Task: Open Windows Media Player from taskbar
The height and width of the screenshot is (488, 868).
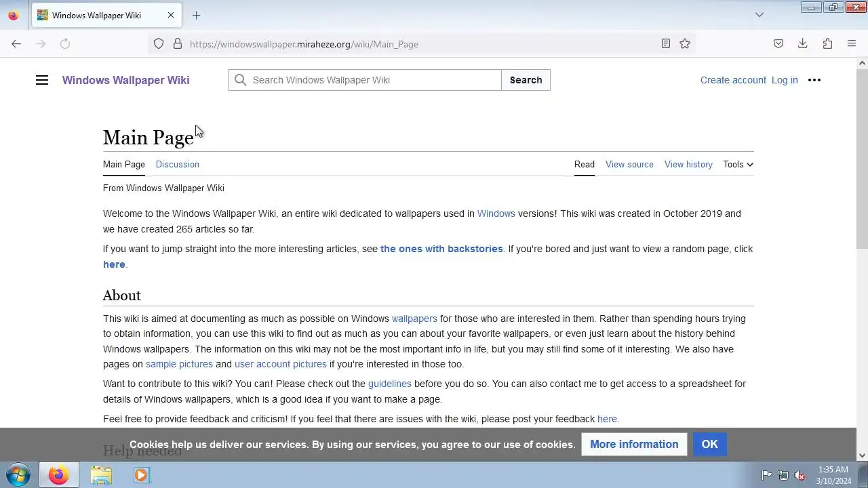Action: [141, 475]
